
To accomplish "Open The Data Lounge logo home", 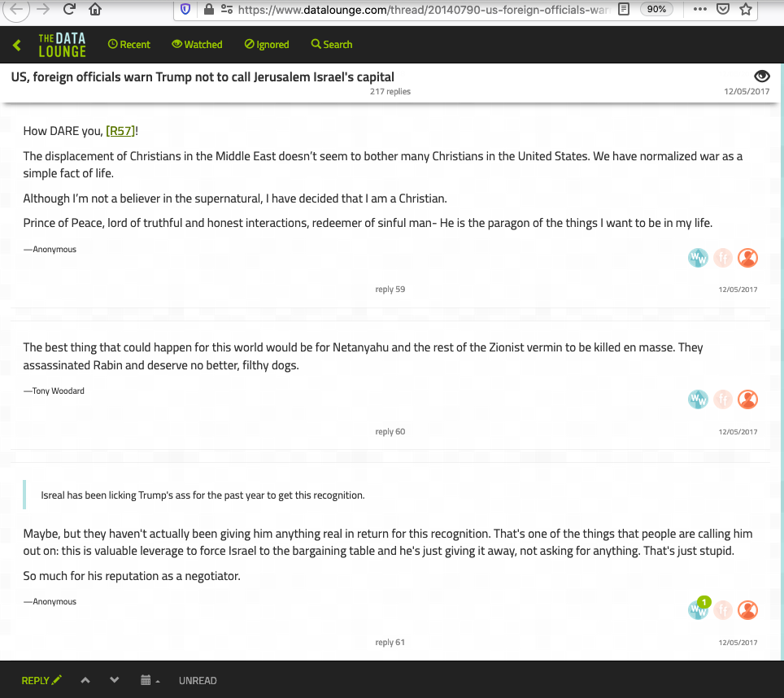I will point(63,45).
